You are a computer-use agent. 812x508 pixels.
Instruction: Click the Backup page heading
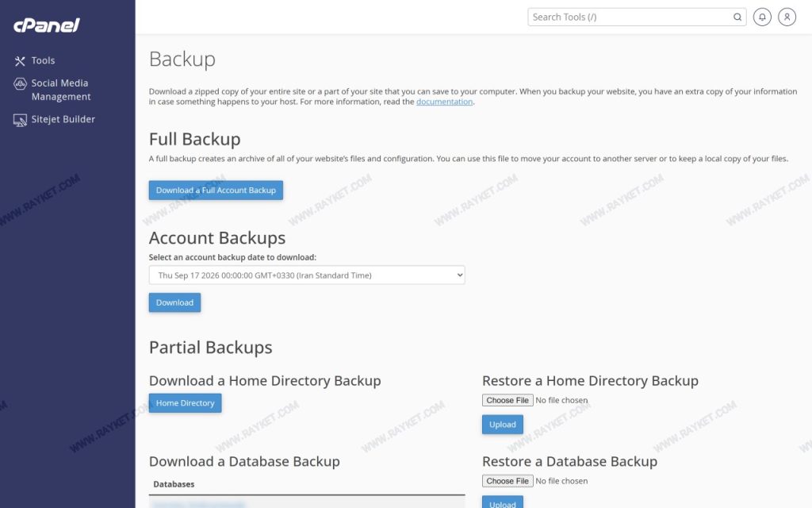[x=182, y=60]
